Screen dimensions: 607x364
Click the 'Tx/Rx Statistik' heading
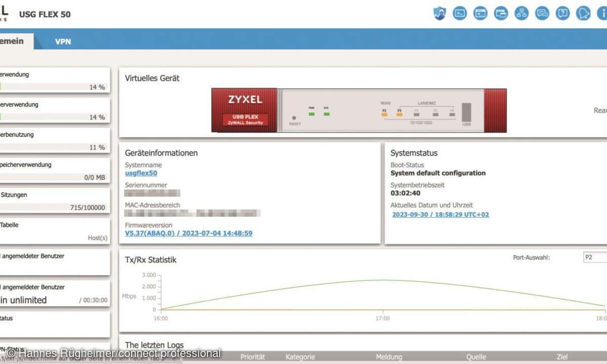tap(151, 260)
